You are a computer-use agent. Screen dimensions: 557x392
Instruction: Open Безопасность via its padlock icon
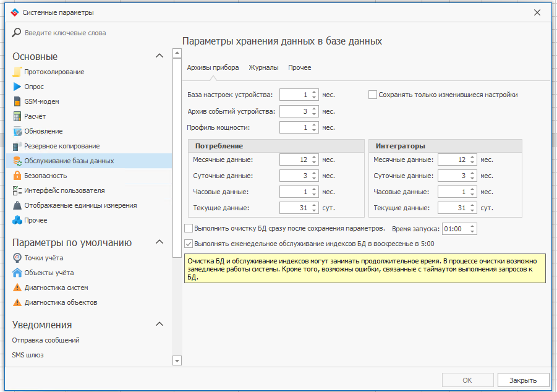[17, 176]
